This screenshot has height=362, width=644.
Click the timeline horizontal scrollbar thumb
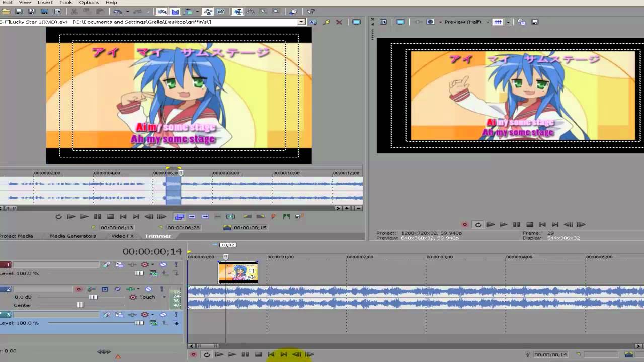(x=207, y=346)
